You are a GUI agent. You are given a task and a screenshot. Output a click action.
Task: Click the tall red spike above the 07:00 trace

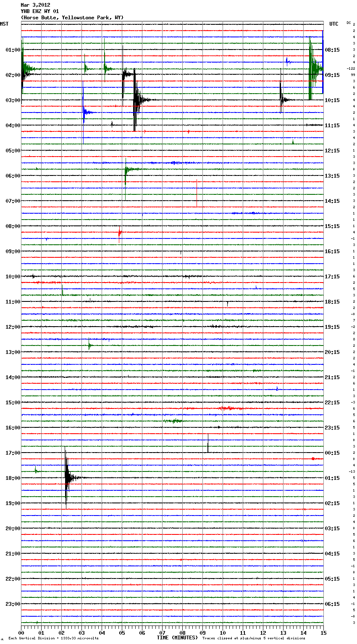pos(197,193)
